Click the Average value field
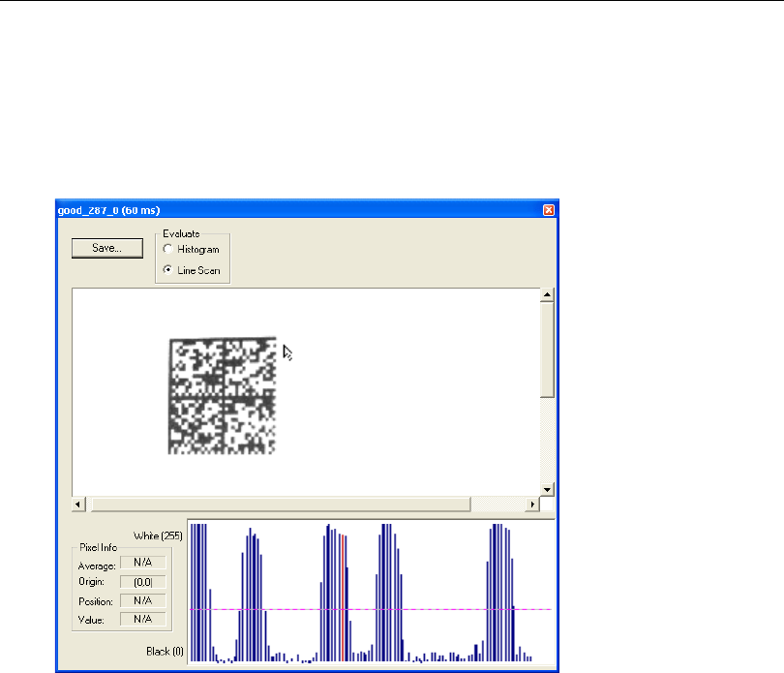This screenshot has width=784, height=673. tap(143, 563)
